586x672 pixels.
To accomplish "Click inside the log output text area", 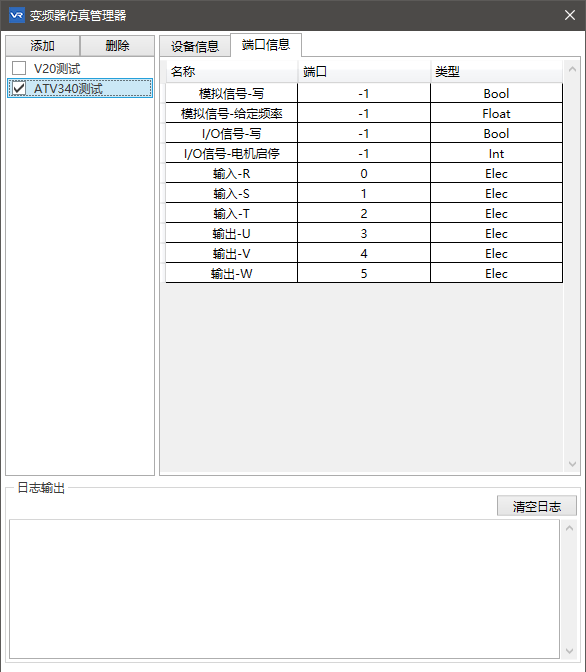I will coord(284,589).
